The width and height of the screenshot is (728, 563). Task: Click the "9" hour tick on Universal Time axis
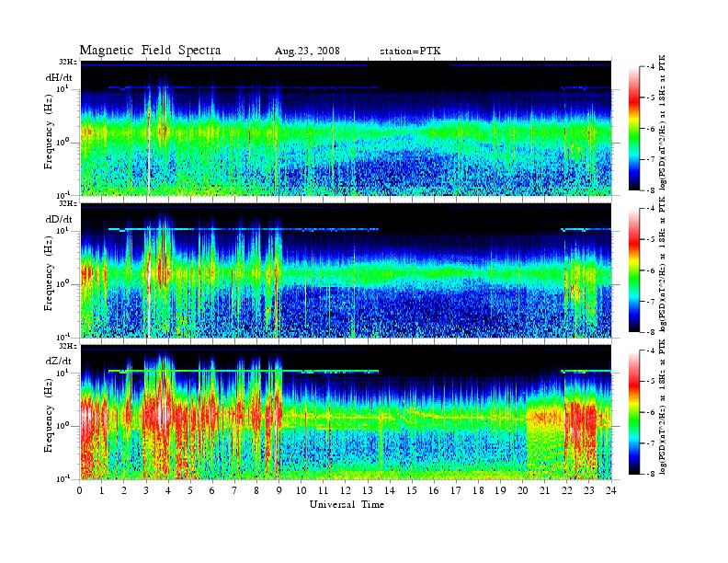279,490
